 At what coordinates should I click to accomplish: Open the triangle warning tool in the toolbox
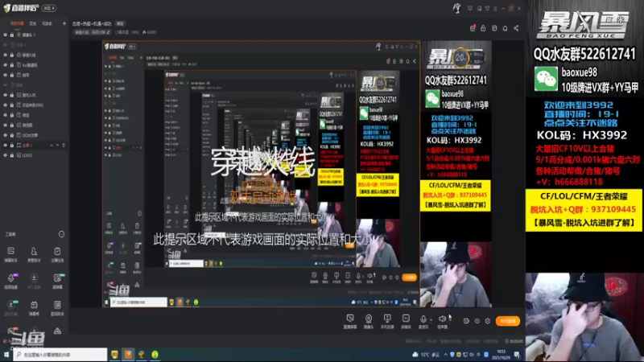coord(57,331)
